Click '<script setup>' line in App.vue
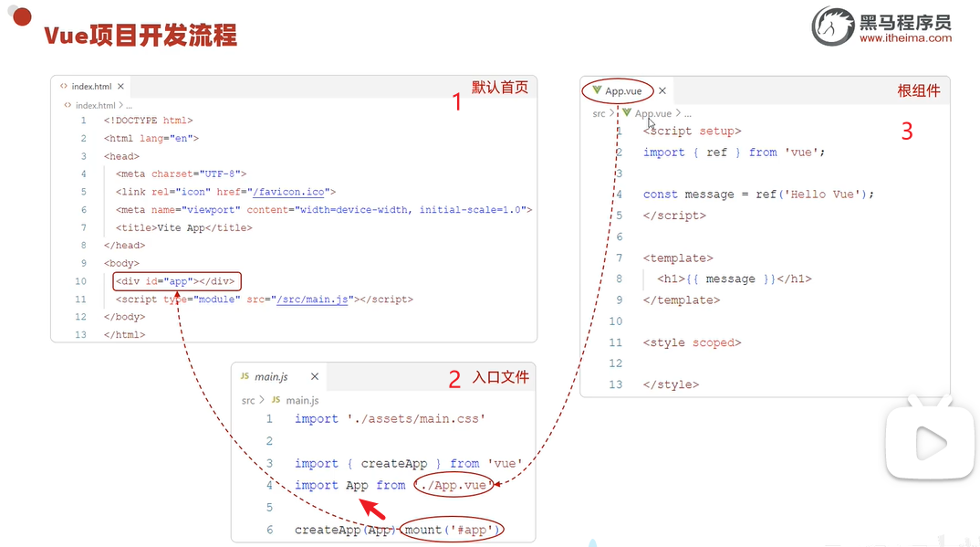Viewport: 980px width, 547px height. point(693,131)
